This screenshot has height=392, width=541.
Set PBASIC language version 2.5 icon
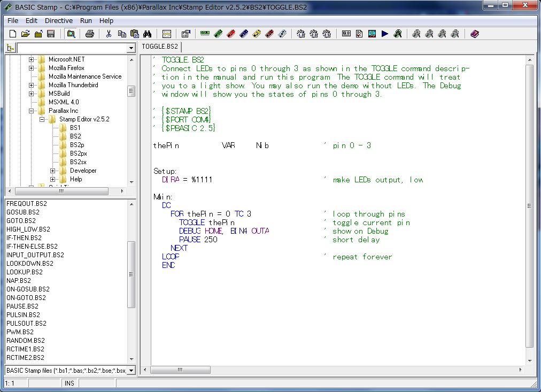coord(327,34)
